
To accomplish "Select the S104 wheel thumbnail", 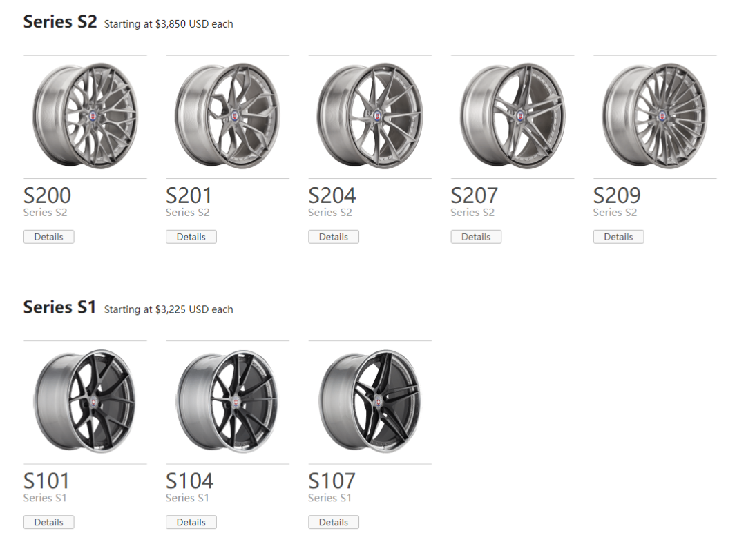I will pos(227,401).
